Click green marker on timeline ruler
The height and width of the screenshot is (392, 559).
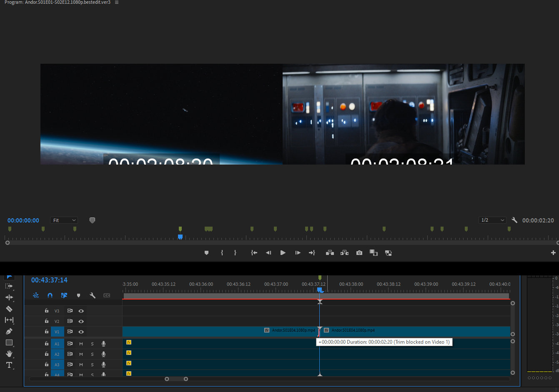click(320, 277)
